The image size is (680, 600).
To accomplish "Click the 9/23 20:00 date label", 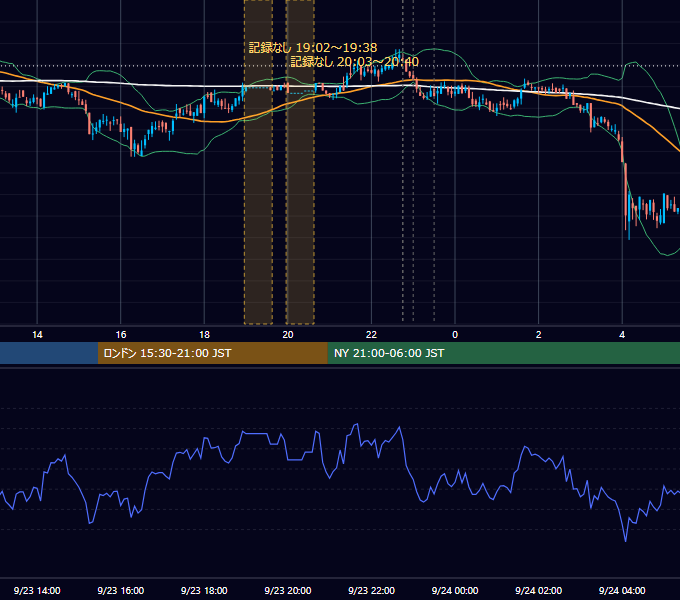I will pyautogui.click(x=288, y=590).
